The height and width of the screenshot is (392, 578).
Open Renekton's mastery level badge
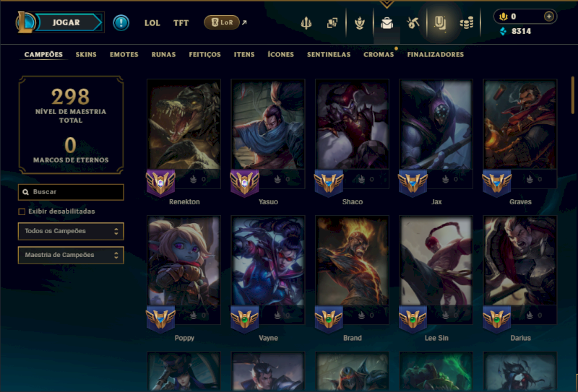click(160, 183)
